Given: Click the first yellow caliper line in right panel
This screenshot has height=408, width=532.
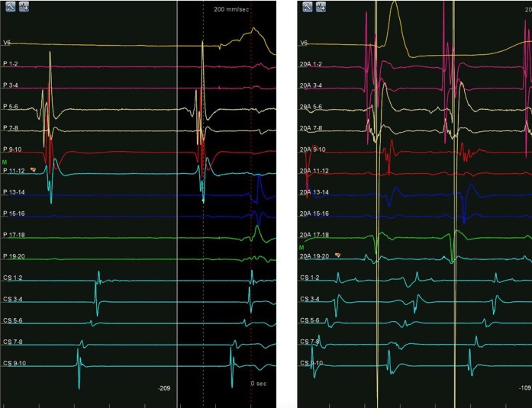Looking at the screenshot, I should point(376,204).
